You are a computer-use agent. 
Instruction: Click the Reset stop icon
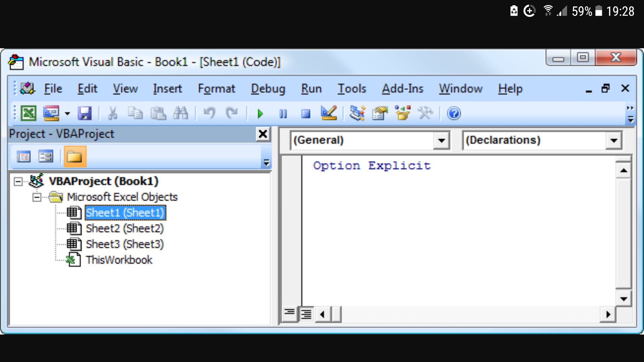(306, 114)
